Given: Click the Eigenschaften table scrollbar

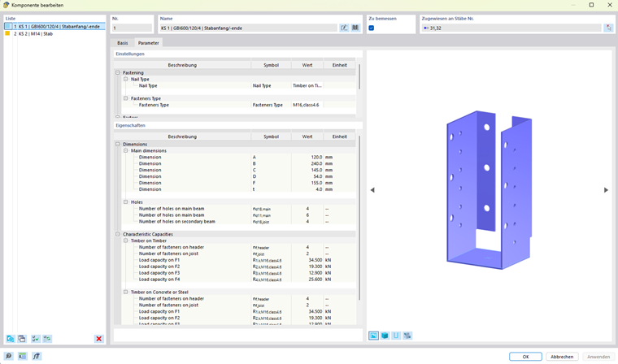Looking at the screenshot, I should pyautogui.click(x=359, y=218).
